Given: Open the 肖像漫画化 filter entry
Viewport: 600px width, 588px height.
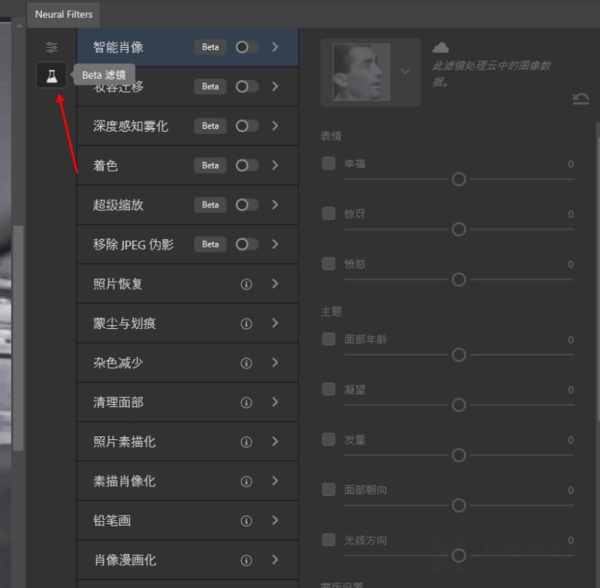Looking at the screenshot, I should (x=188, y=560).
